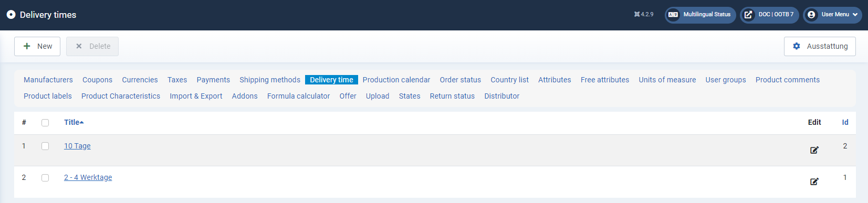Click the Delivery times title icon
This screenshot has height=203, width=868.
(11, 15)
